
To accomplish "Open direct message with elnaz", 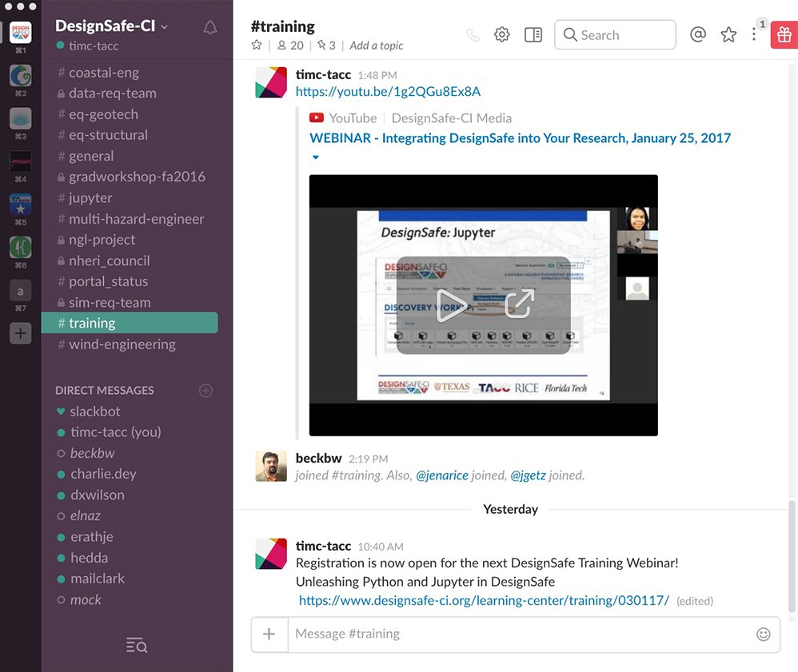I will (85, 516).
